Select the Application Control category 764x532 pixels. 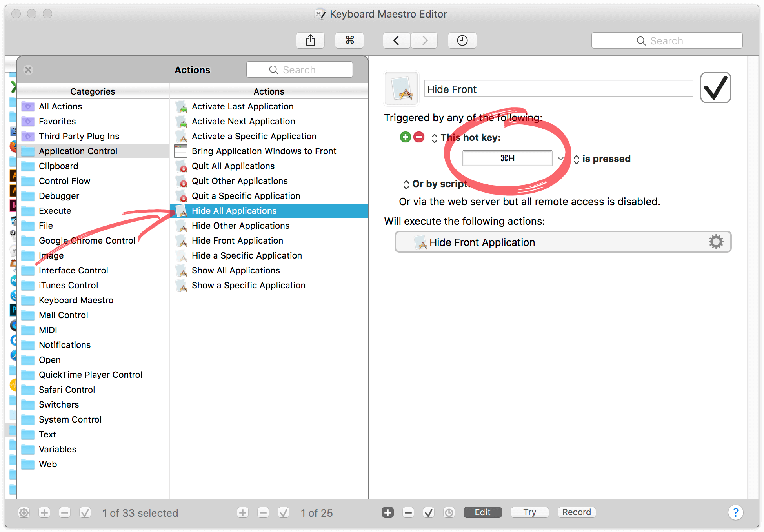pyautogui.click(x=93, y=151)
